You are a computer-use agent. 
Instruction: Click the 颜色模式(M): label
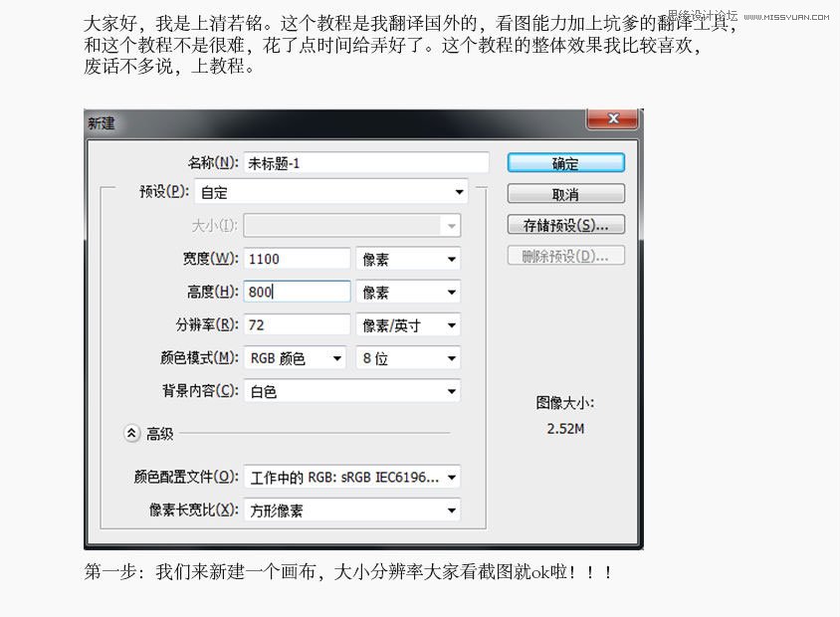[x=199, y=358]
